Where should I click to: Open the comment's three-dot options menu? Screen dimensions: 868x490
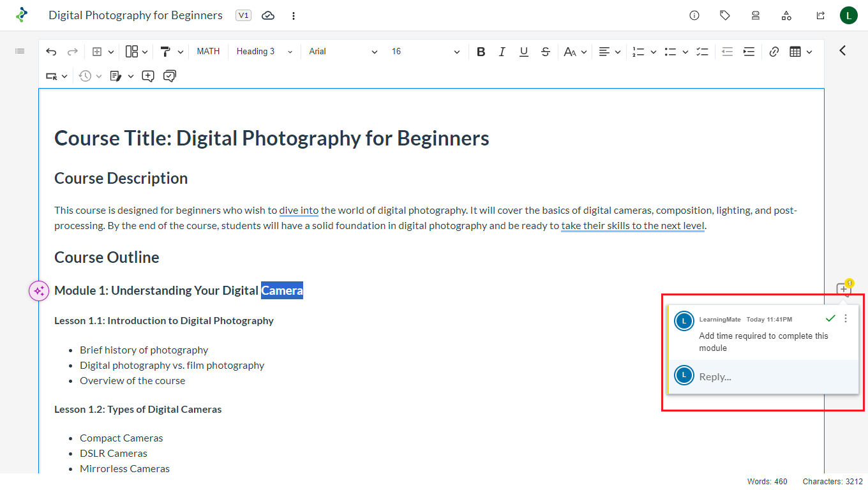point(846,318)
